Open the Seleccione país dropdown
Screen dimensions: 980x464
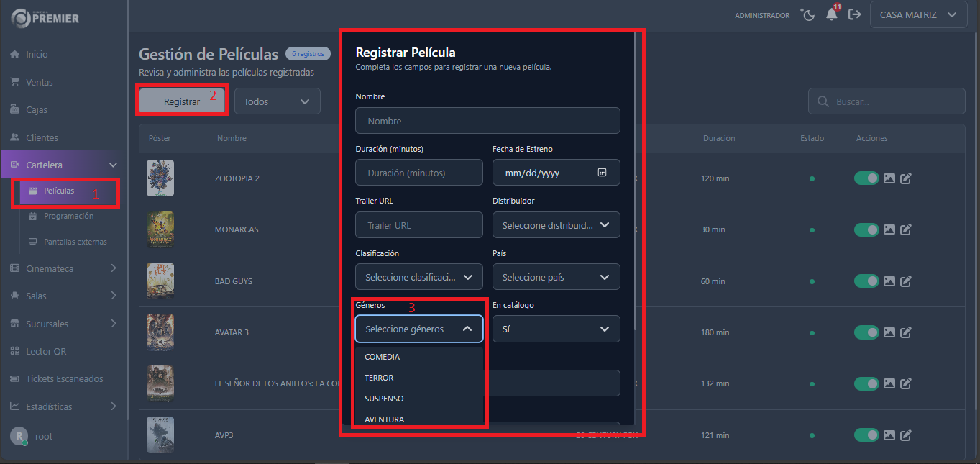(x=556, y=277)
